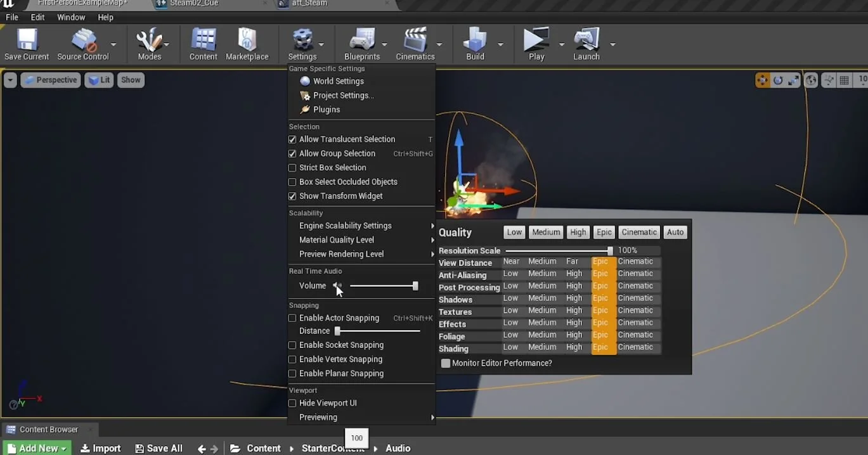Check Monitor Editor Performance
Viewport: 868px width, 455px height.
point(446,362)
